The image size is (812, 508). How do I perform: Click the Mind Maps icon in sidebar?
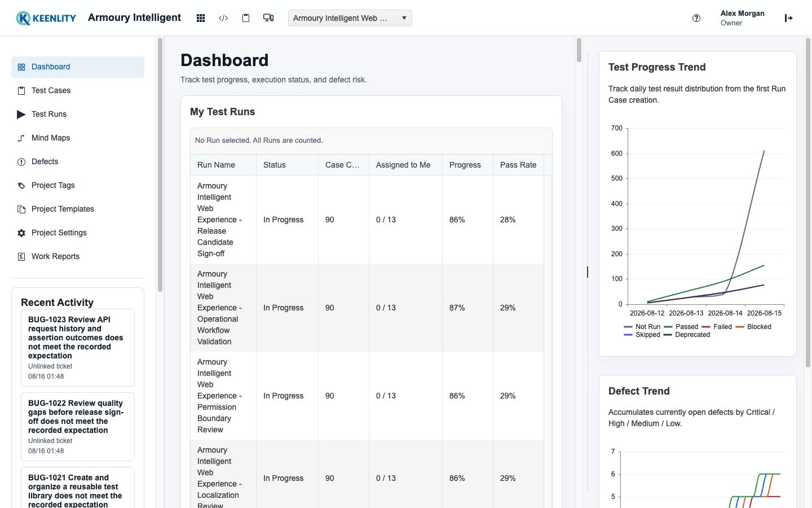pyautogui.click(x=21, y=138)
